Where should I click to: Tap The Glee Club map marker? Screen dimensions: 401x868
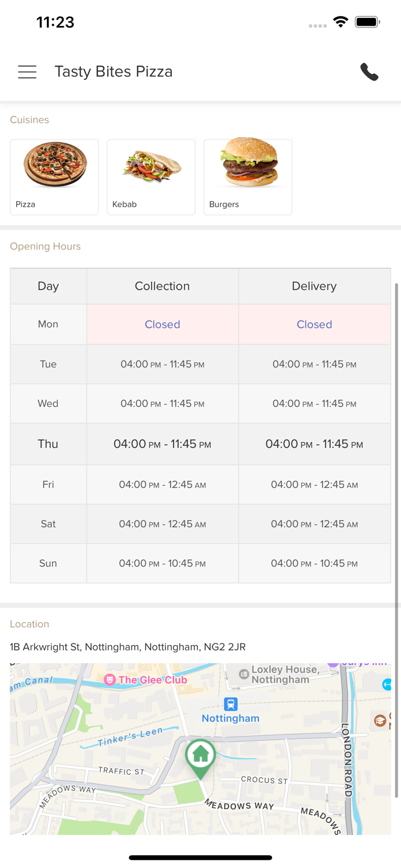[109, 680]
